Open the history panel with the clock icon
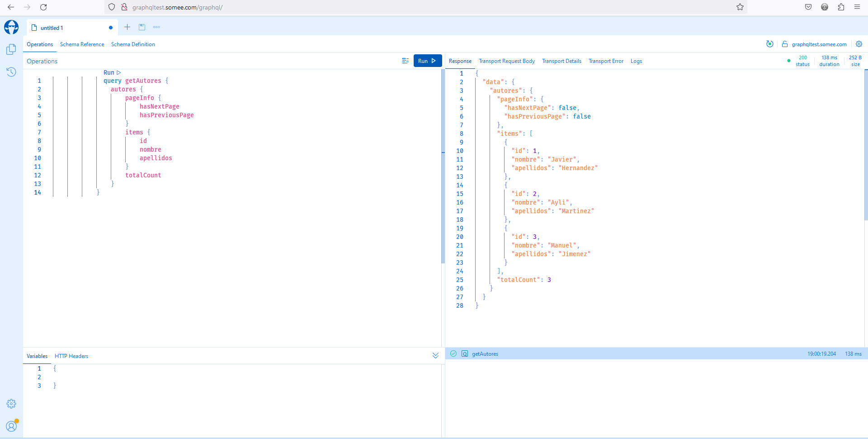The image size is (868, 439). click(11, 72)
